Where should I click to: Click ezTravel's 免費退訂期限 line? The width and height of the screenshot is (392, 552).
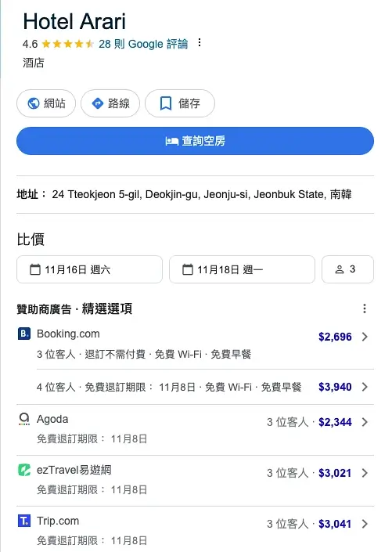click(x=92, y=489)
